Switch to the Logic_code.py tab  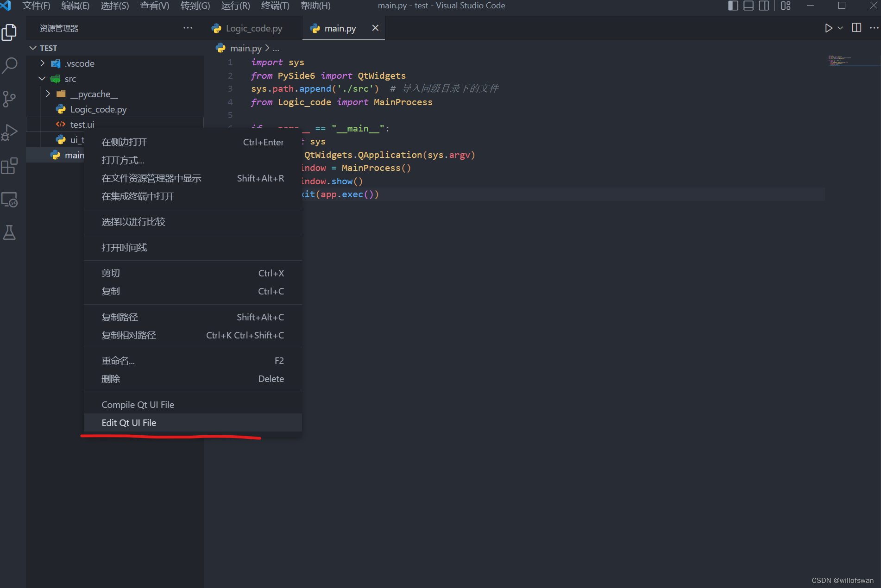(253, 28)
